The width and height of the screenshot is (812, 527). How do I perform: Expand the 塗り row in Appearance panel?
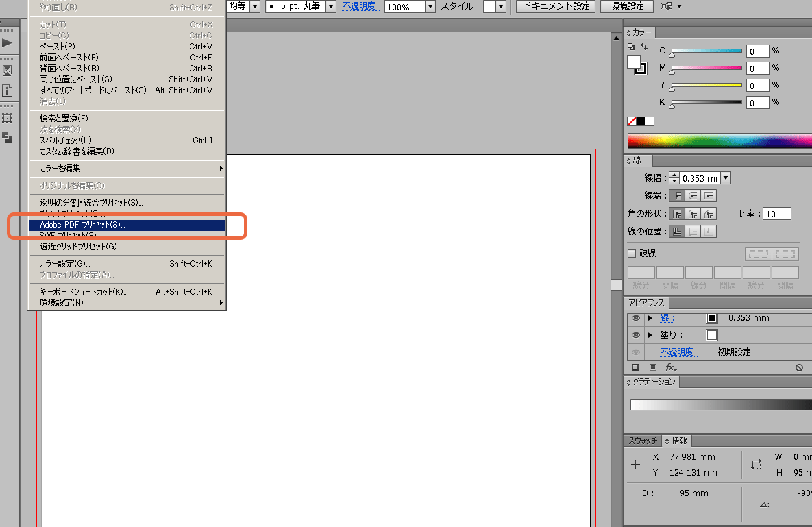click(x=650, y=335)
